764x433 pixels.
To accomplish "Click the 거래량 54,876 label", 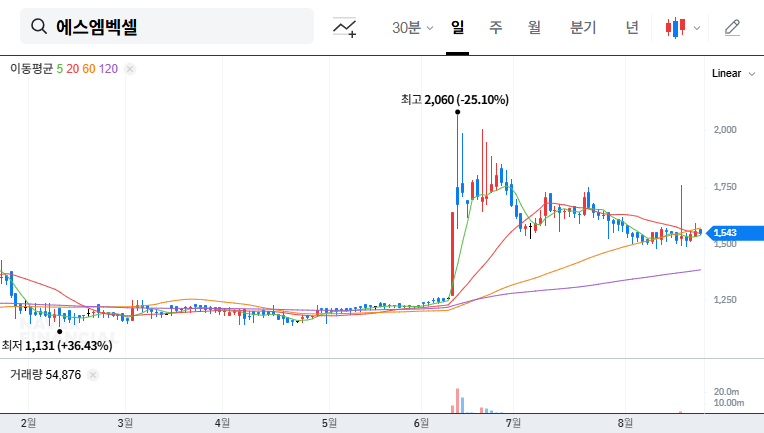I will 45,375.
